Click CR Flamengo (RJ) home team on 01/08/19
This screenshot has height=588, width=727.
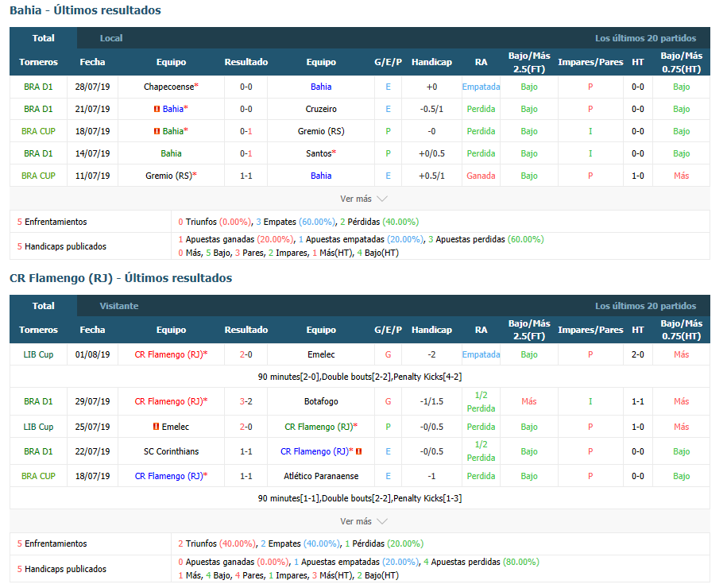click(x=168, y=354)
